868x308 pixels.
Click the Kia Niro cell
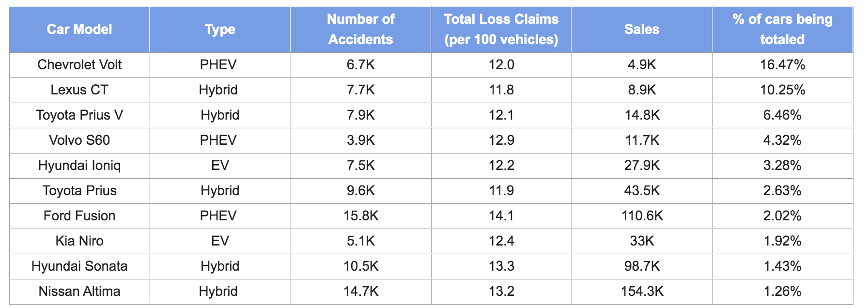(79, 241)
